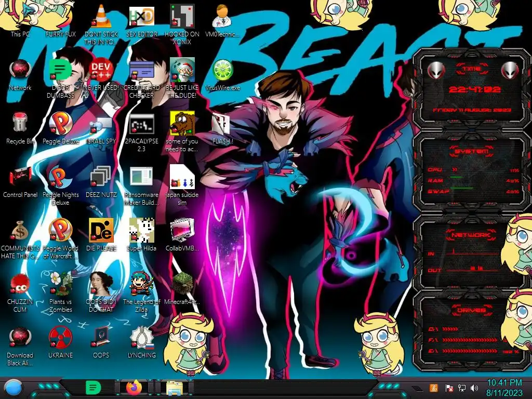Click the orange tray icon
Screen dimensions: 532x399
tap(434, 388)
